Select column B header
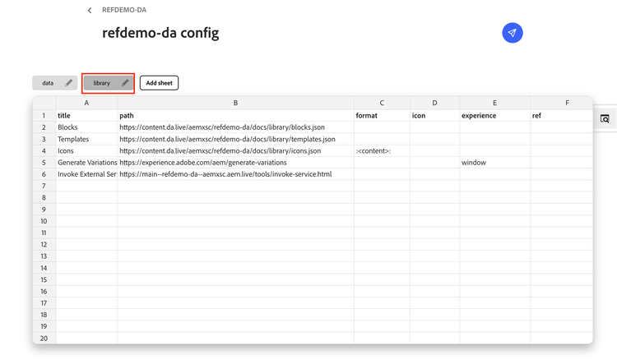This screenshot has width=617, height=364. click(235, 104)
